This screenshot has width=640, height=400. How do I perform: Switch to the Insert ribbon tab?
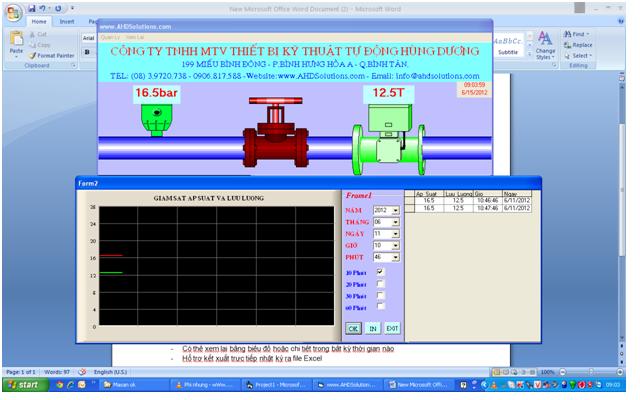[x=67, y=21]
